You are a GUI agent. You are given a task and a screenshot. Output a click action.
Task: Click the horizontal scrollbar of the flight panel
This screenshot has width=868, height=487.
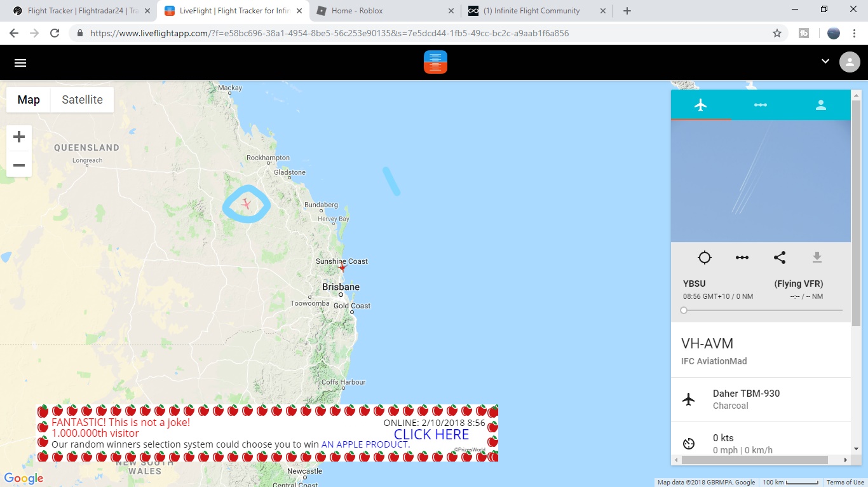click(755, 460)
